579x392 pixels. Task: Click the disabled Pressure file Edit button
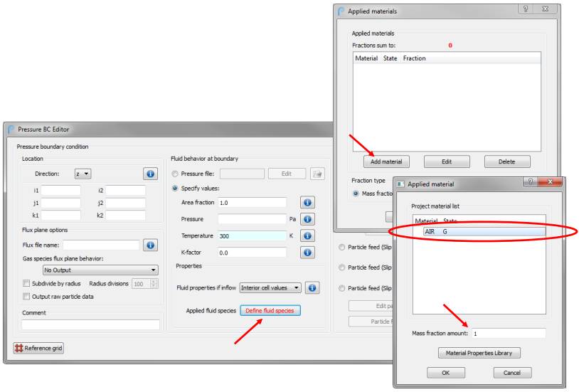[287, 174]
